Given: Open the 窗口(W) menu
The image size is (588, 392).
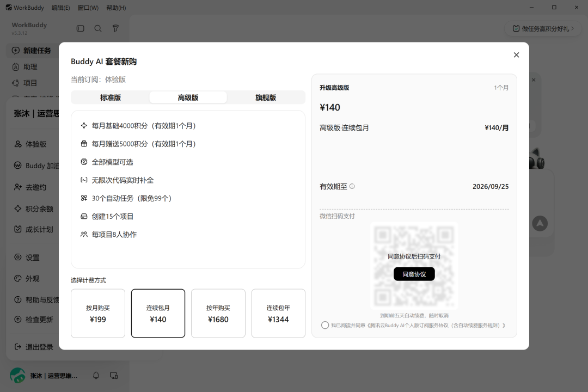Looking at the screenshot, I should tap(88, 8).
